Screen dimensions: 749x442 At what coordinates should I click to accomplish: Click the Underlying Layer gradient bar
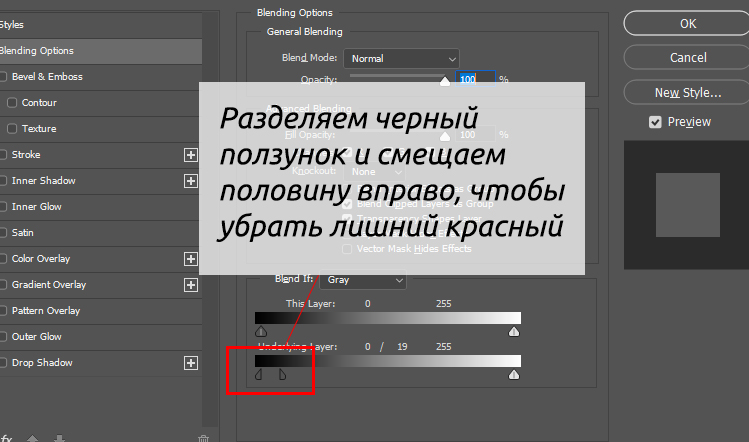tap(388, 361)
